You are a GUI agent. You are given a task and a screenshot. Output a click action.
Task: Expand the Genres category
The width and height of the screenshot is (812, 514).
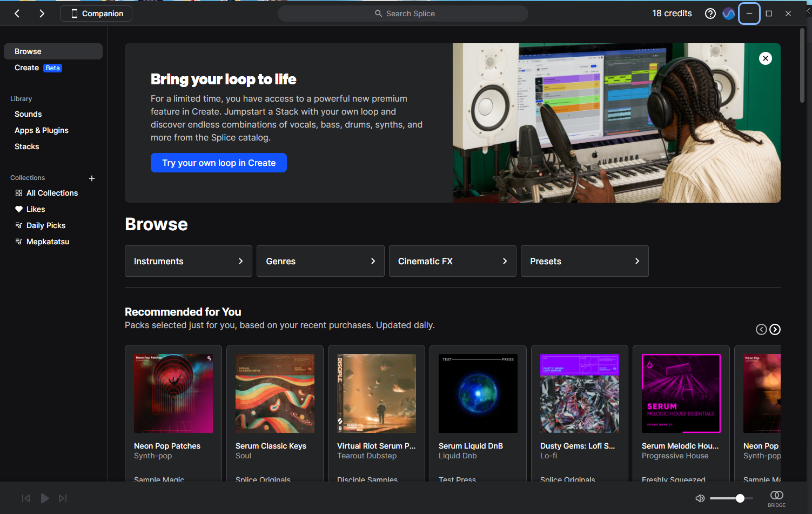320,261
